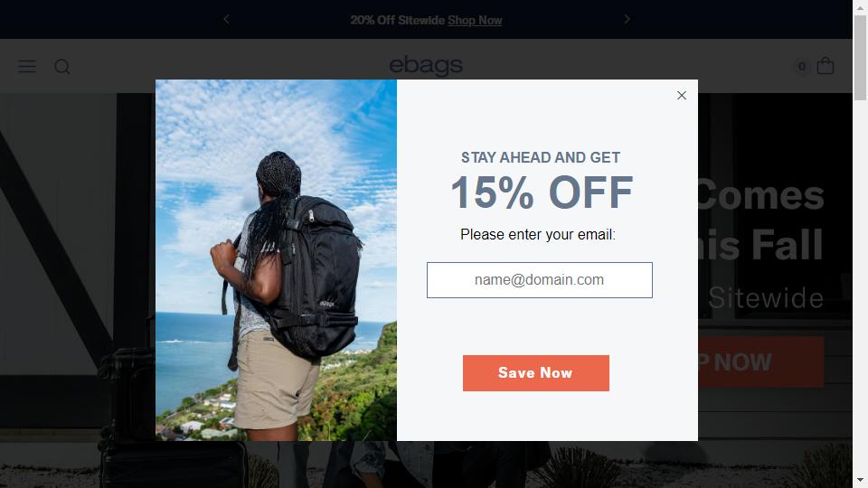868x488 pixels.
Task: Open the shopping bag cart icon
Action: [826, 66]
